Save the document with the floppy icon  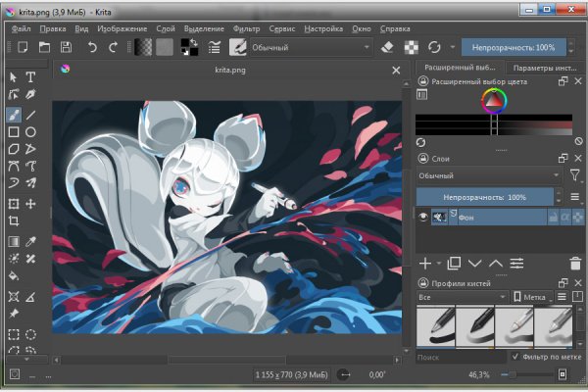(x=66, y=47)
